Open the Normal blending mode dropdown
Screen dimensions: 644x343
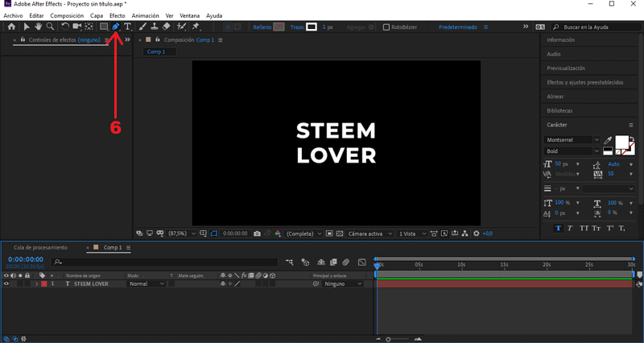(x=147, y=284)
